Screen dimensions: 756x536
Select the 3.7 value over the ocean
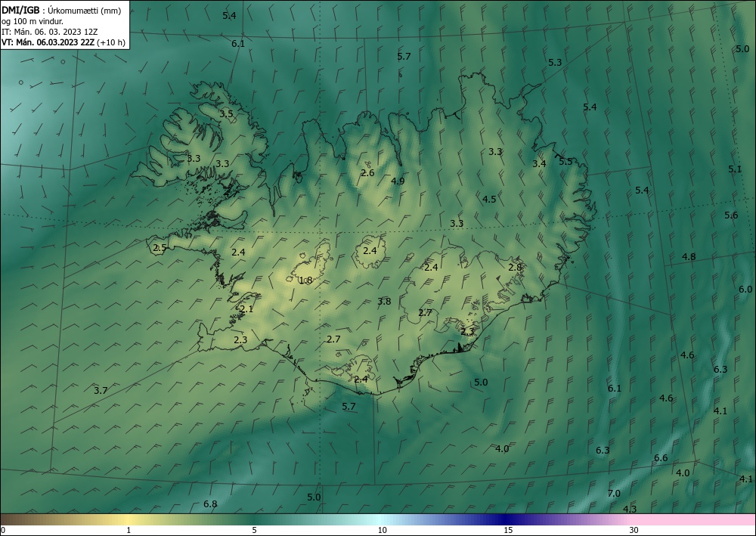click(x=101, y=390)
